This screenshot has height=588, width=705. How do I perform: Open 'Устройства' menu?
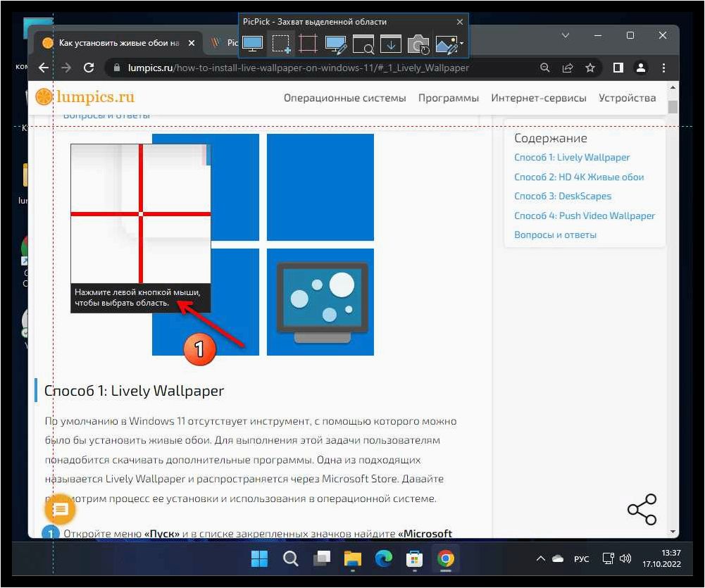[x=627, y=98]
